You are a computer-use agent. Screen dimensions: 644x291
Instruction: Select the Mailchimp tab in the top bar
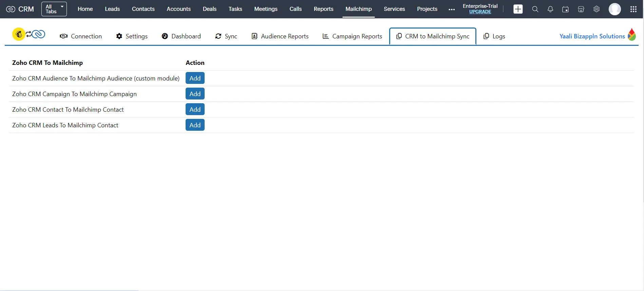tap(359, 9)
